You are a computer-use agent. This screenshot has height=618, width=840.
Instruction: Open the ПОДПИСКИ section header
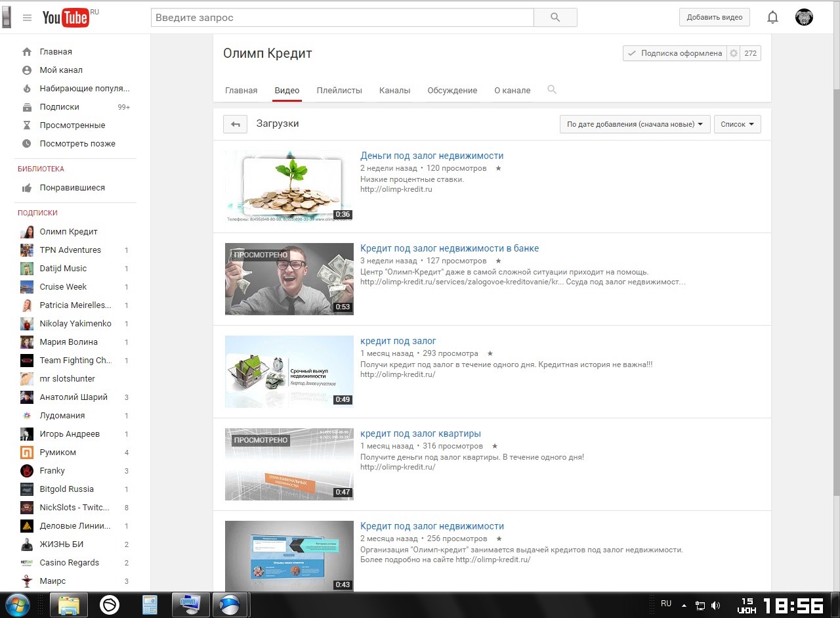(37, 213)
